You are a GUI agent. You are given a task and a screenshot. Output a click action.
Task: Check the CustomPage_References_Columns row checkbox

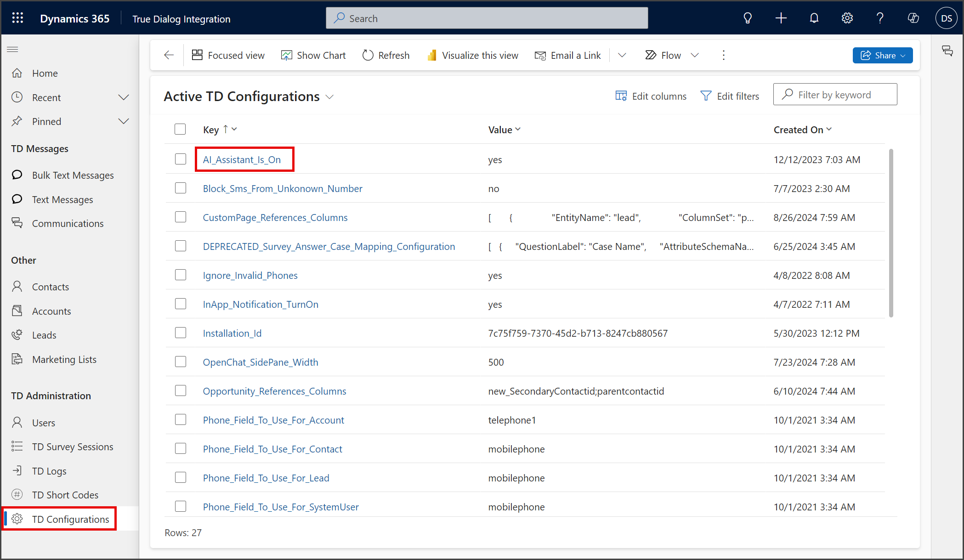181,217
